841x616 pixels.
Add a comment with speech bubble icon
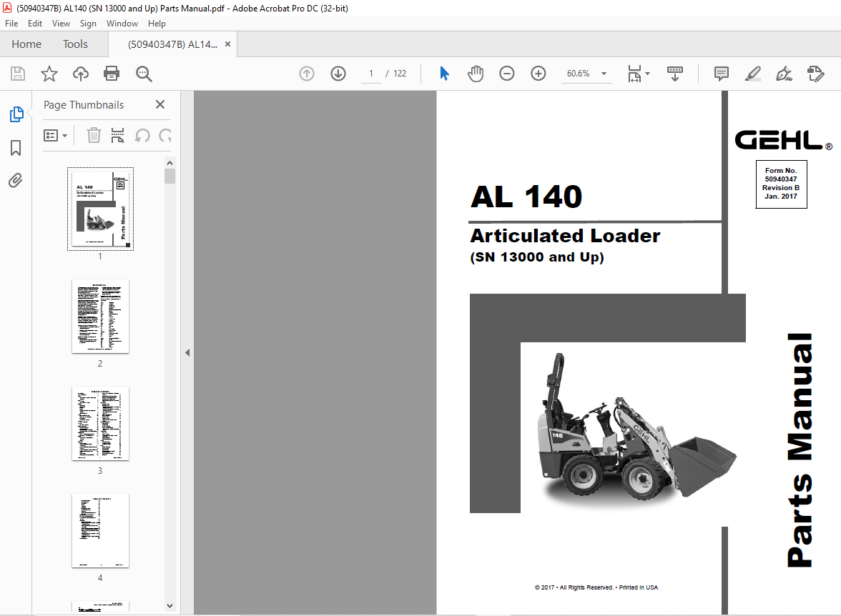tap(722, 74)
